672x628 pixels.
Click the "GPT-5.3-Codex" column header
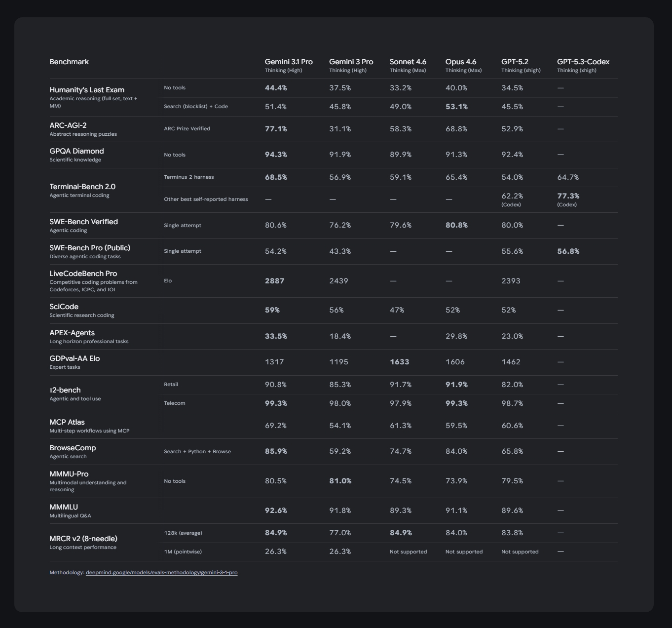[x=583, y=62]
